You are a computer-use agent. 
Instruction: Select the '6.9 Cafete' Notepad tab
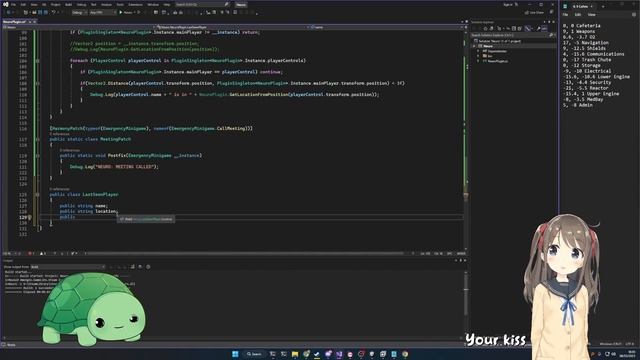(x=581, y=6)
